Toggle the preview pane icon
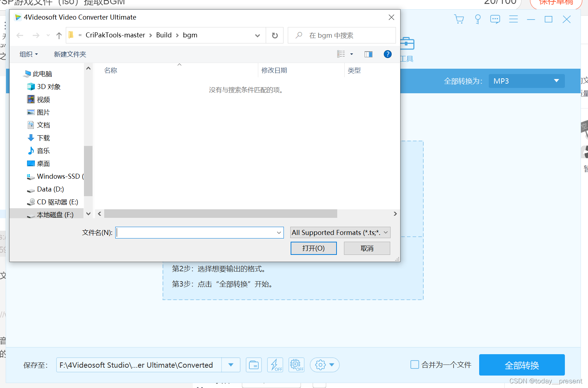Image resolution: width=588 pixels, height=388 pixels. click(x=369, y=54)
